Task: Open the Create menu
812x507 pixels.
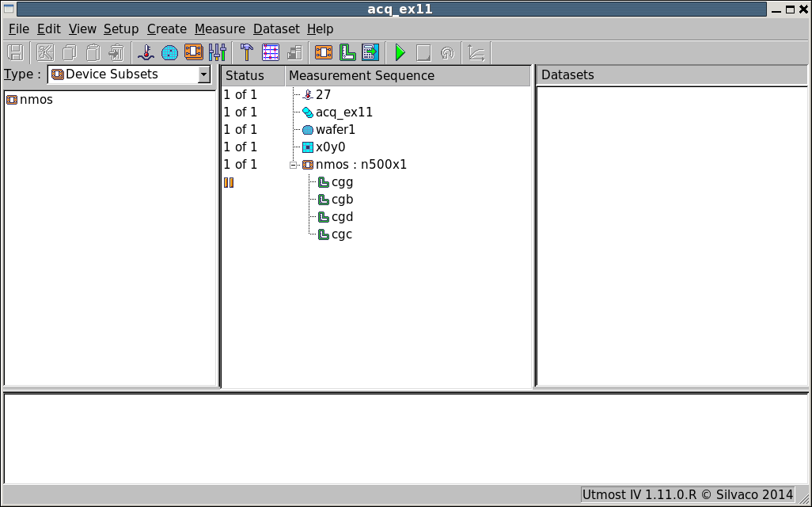Action: tap(167, 29)
